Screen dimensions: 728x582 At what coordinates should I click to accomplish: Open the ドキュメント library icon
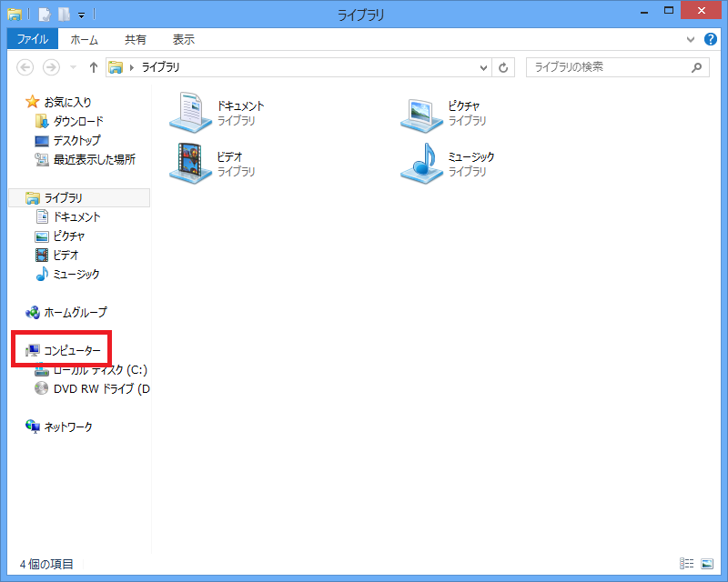point(191,113)
